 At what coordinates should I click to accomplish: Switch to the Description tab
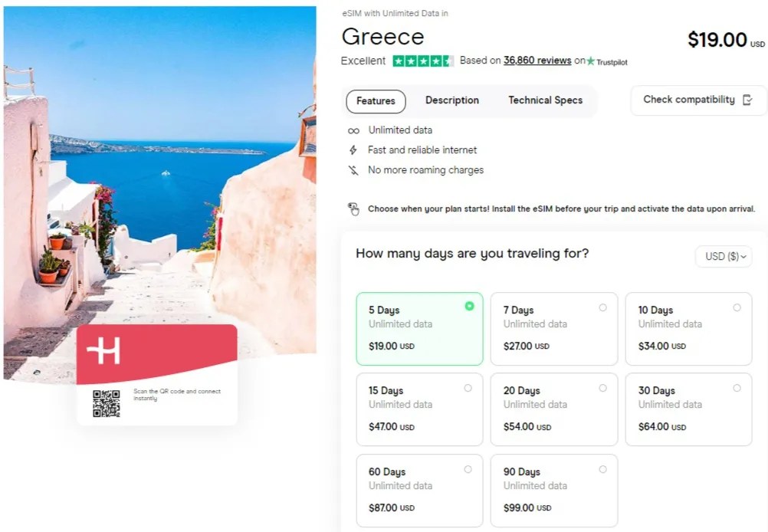(451, 100)
